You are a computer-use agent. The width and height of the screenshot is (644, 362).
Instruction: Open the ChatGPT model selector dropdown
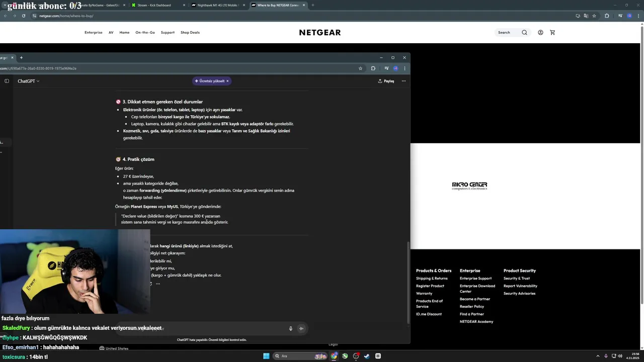[x=28, y=81]
